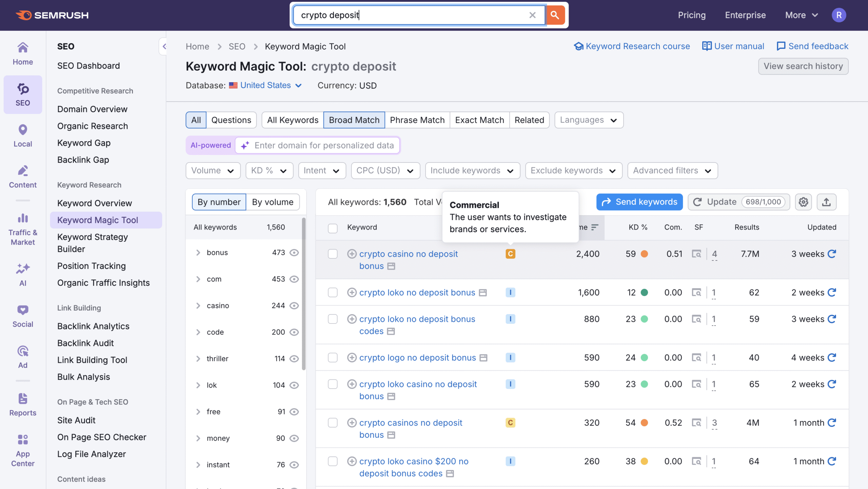This screenshot has height=489, width=868.
Task: Expand the com keyword group
Action: (198, 279)
